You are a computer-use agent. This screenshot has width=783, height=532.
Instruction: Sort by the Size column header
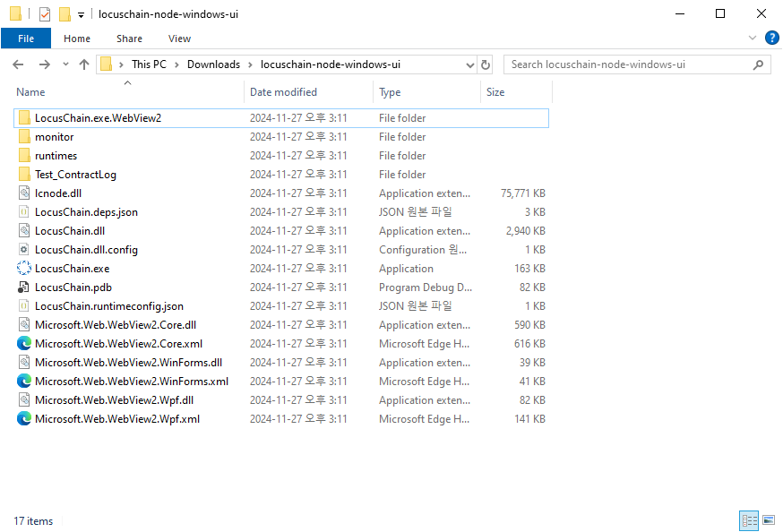pyautogui.click(x=495, y=92)
